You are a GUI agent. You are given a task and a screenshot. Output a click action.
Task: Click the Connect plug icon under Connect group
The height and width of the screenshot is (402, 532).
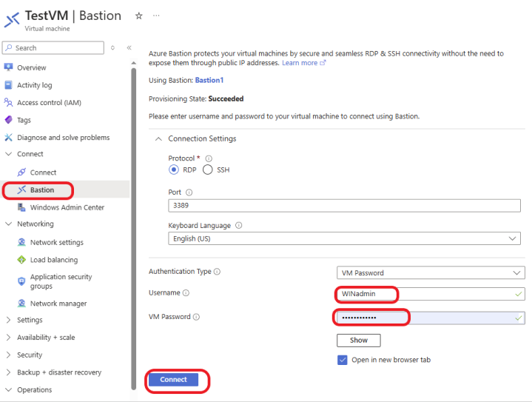pos(21,172)
